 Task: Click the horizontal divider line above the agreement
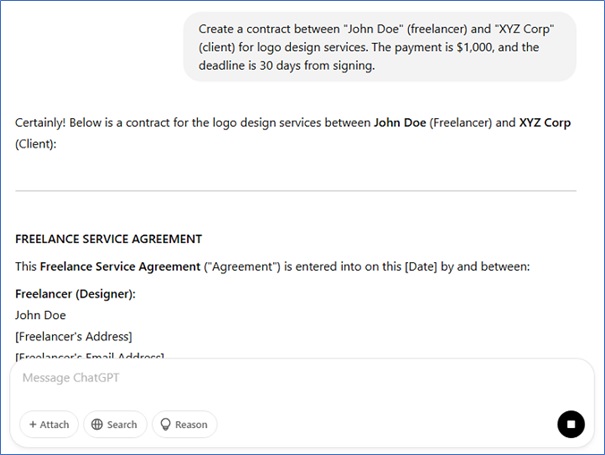click(x=296, y=190)
